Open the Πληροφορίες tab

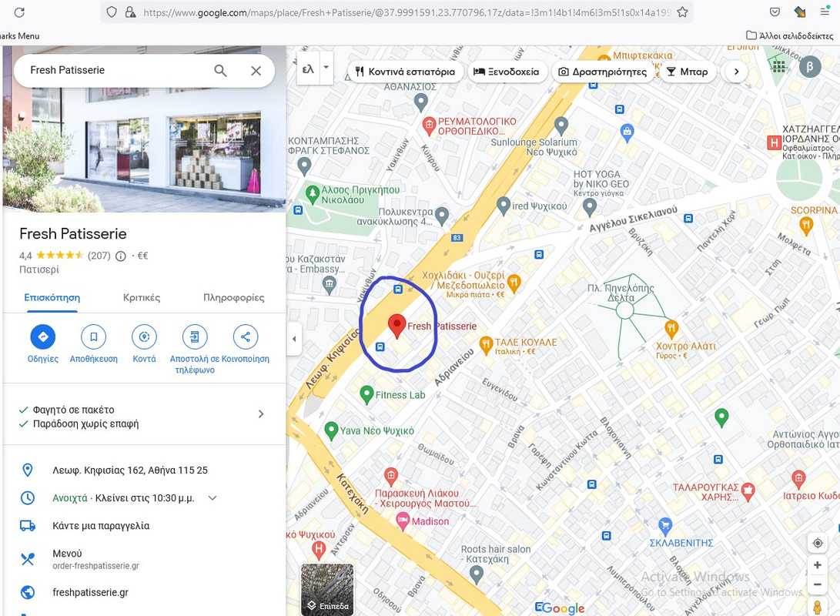[233, 298]
